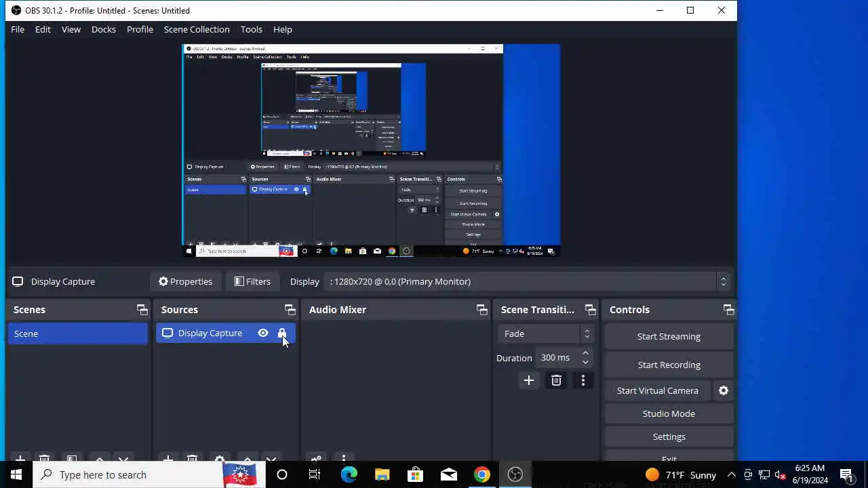Remove the selected source with trash icon
Image resolution: width=868 pixels, height=488 pixels.
[x=192, y=458]
